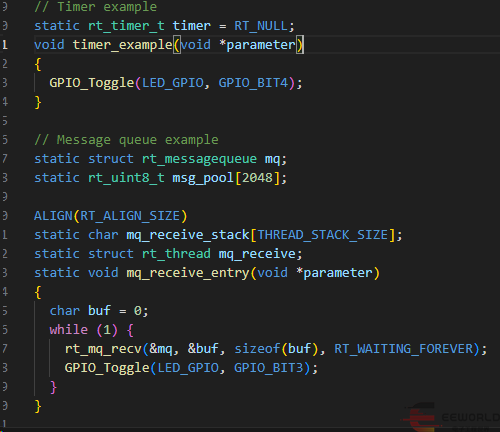Click the sizeof keyword in recv call
500x432 pixels.
click(257, 349)
